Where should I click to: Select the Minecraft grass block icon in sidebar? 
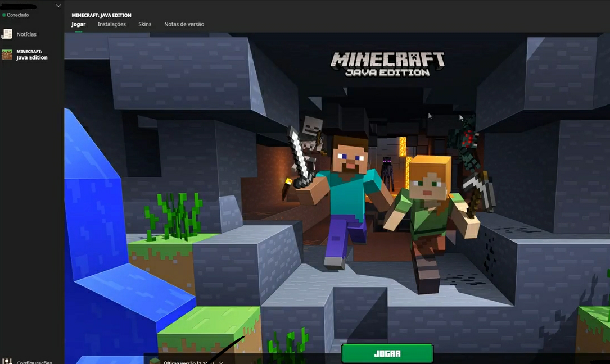point(7,54)
